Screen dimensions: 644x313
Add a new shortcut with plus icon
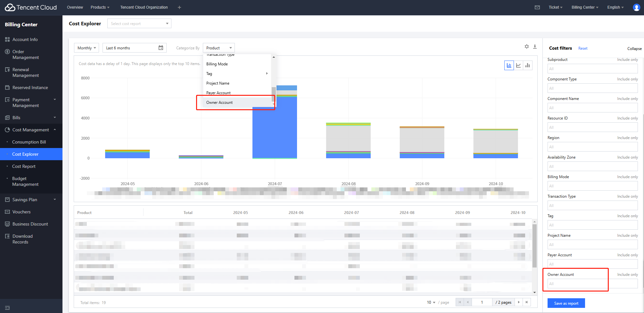179,7
